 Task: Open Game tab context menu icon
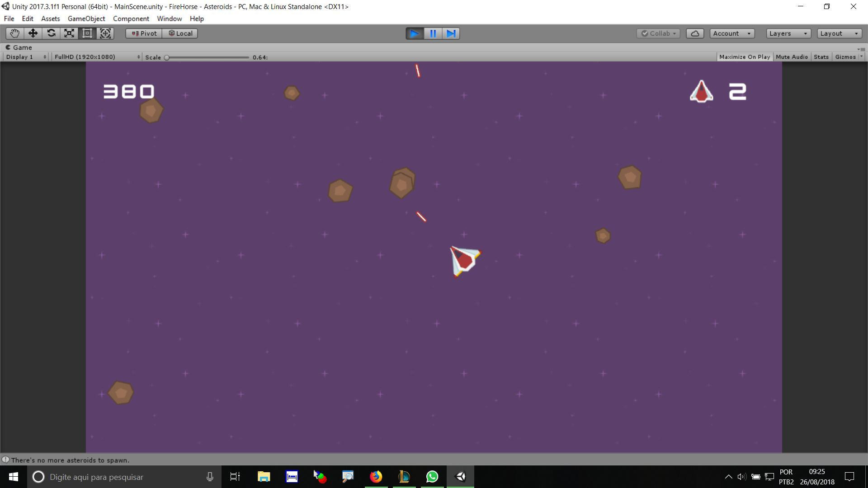[x=861, y=49]
